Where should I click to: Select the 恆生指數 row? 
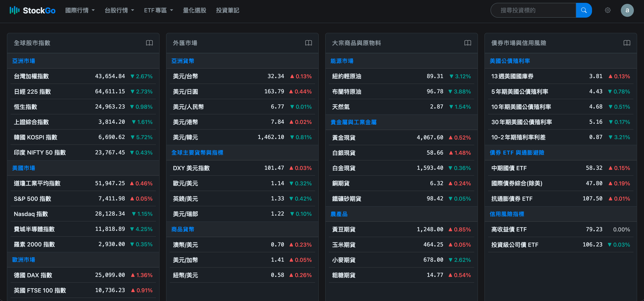point(83,107)
